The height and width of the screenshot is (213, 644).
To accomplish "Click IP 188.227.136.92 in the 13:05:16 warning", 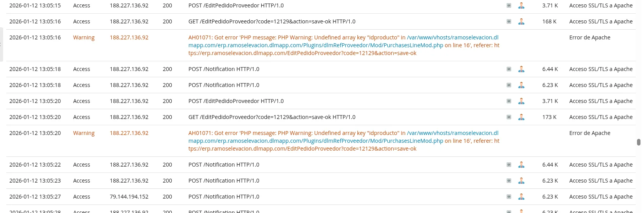I will click(x=129, y=37).
